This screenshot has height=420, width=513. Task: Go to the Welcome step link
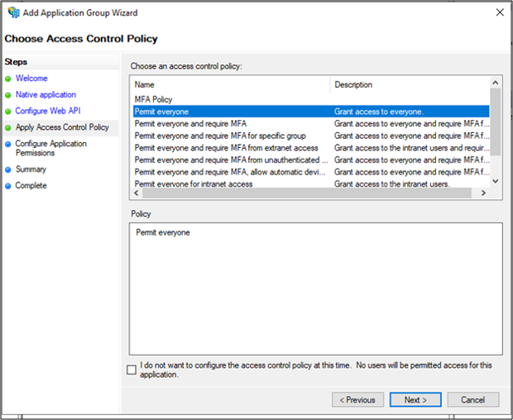[x=31, y=79]
